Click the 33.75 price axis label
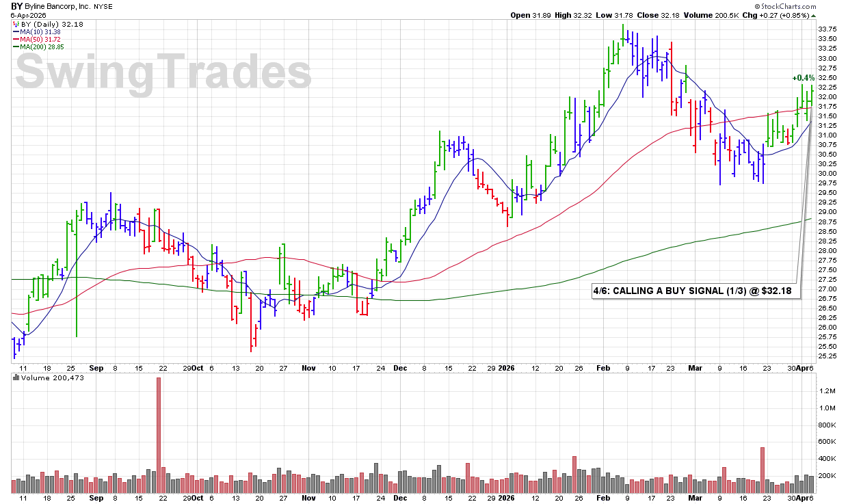848x504 pixels. pyautogui.click(x=828, y=29)
